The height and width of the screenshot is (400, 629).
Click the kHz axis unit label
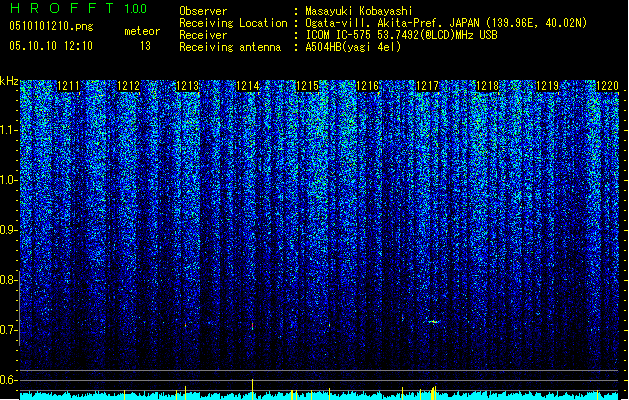(x=9, y=81)
